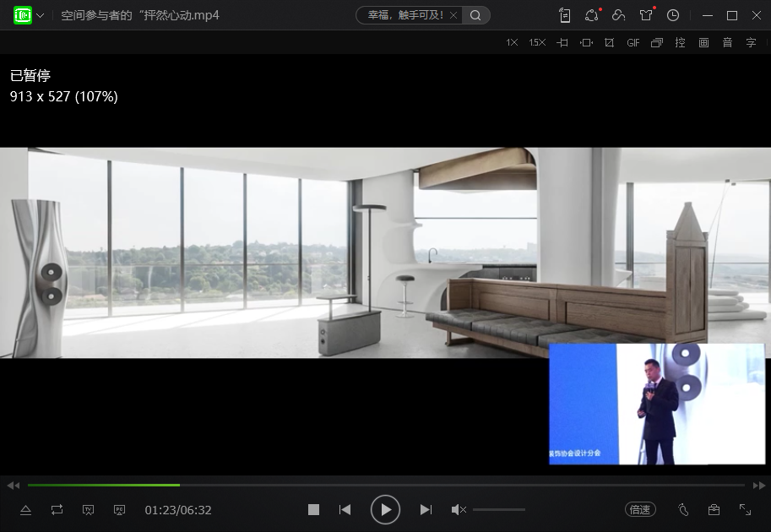Click the search box magnifier

pos(476,15)
